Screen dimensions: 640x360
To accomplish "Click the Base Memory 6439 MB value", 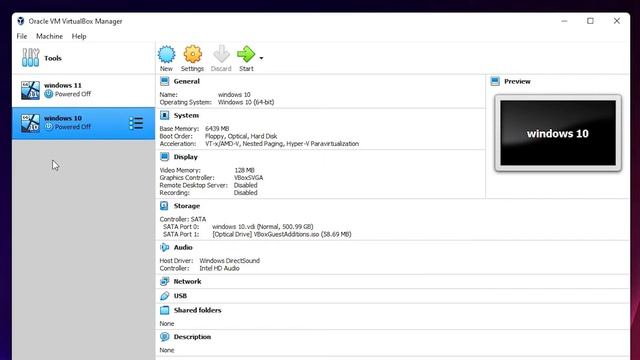I will [217, 129].
